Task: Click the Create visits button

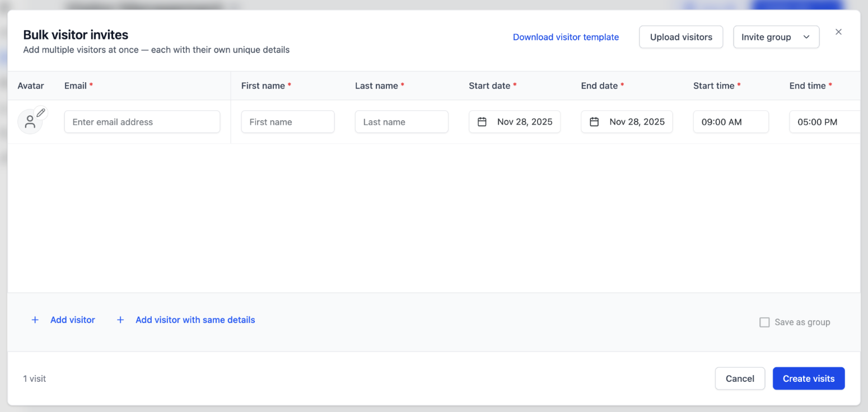Action: 808,378
